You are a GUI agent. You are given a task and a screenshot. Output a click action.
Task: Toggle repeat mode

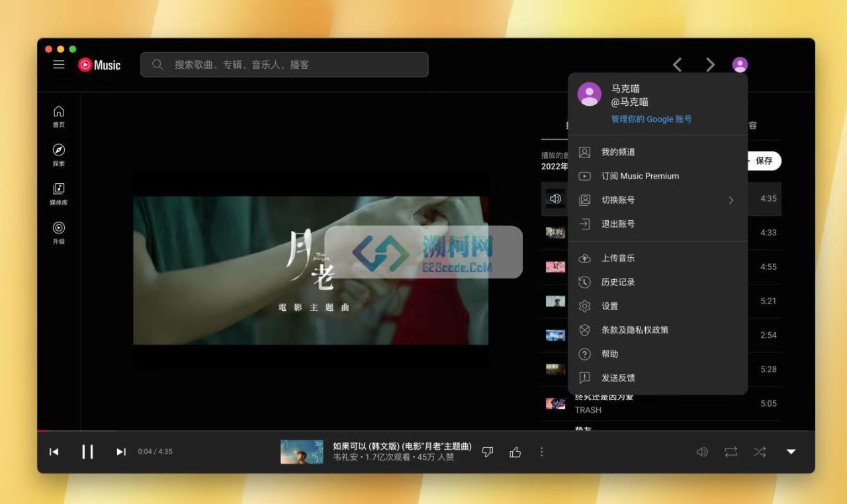[731, 452]
